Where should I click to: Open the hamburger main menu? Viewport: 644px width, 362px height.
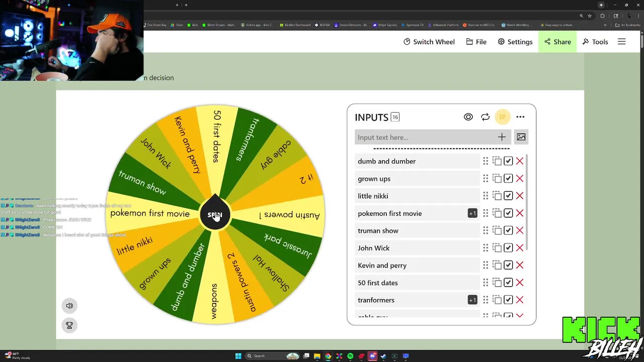tap(622, 42)
